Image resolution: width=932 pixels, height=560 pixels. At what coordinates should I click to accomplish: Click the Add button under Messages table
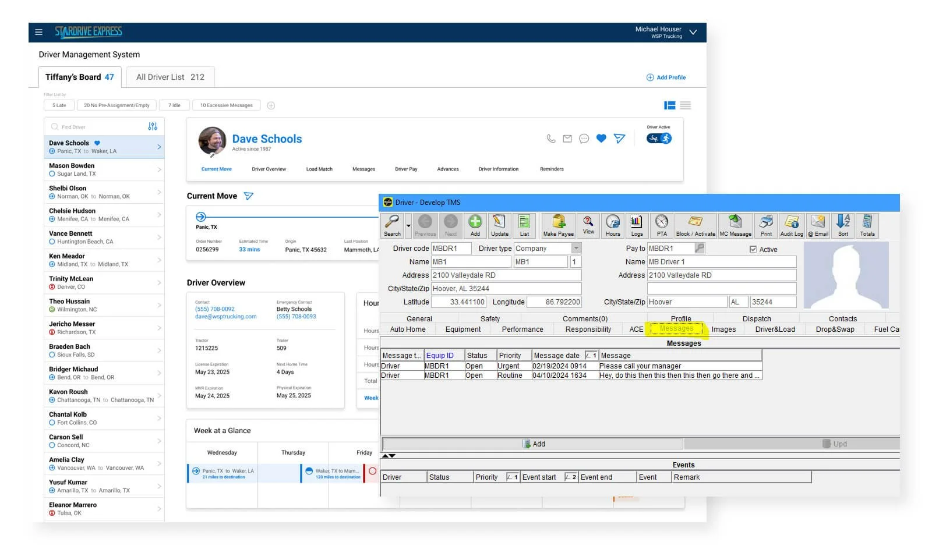point(533,444)
